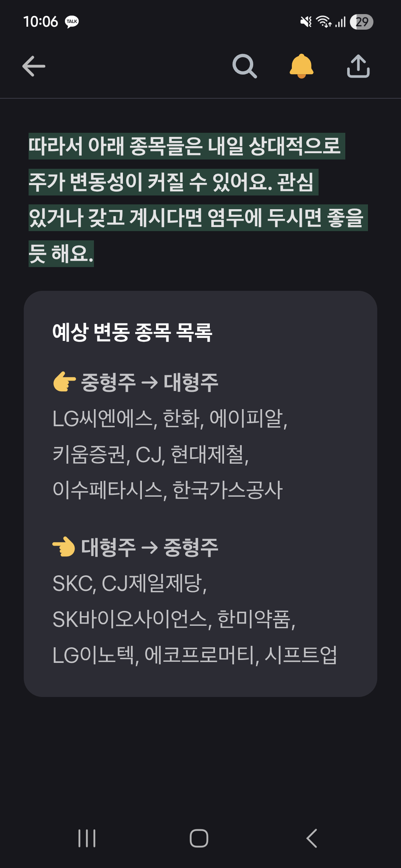This screenshot has width=401, height=868.
Task: Tap the muted sound status icon
Action: [306, 22]
